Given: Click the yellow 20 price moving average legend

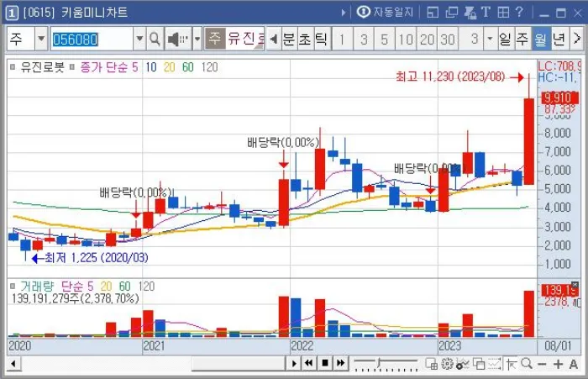Looking at the screenshot, I should pyautogui.click(x=170, y=67).
